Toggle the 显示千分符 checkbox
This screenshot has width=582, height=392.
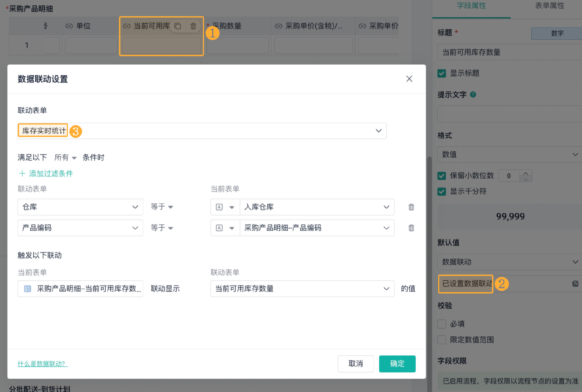pos(442,191)
